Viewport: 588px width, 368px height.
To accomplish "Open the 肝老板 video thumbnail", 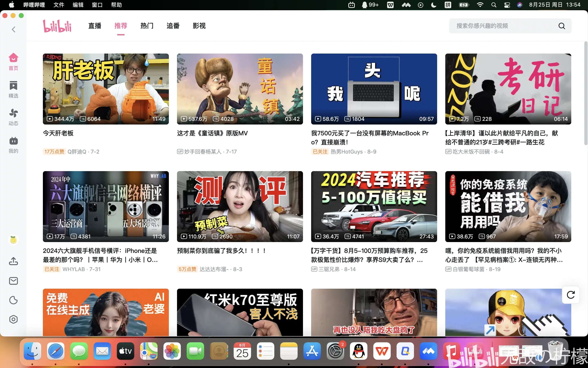I will click(106, 89).
